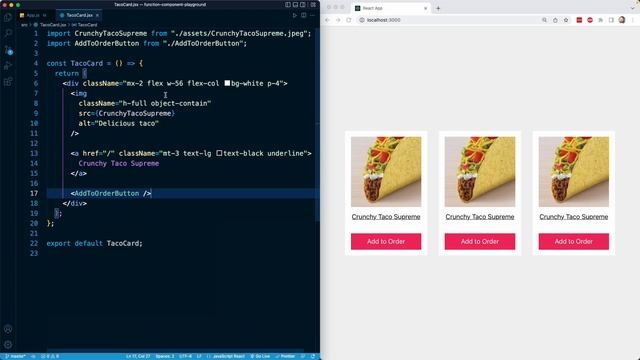Toggle the primary sidebar layout icon in title bar

click(x=288, y=4)
